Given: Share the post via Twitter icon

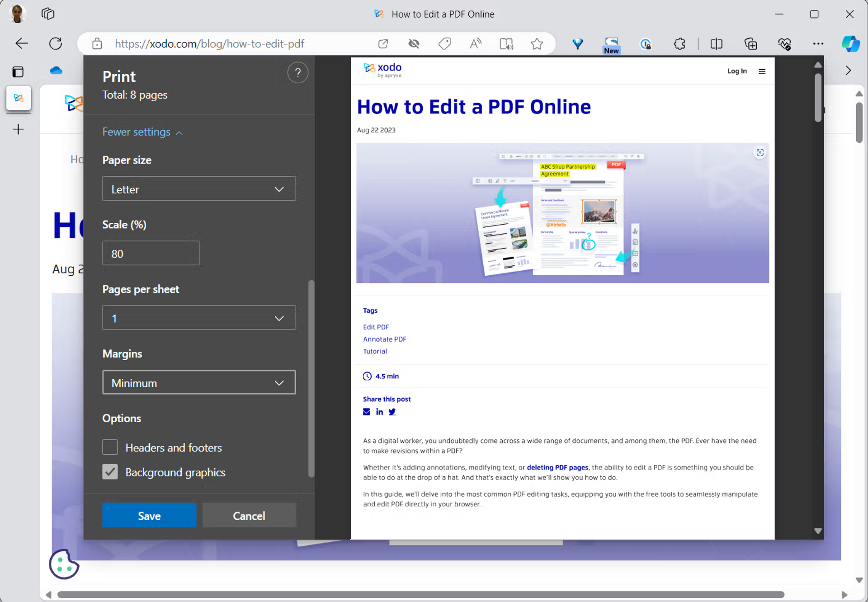Looking at the screenshot, I should coord(392,412).
